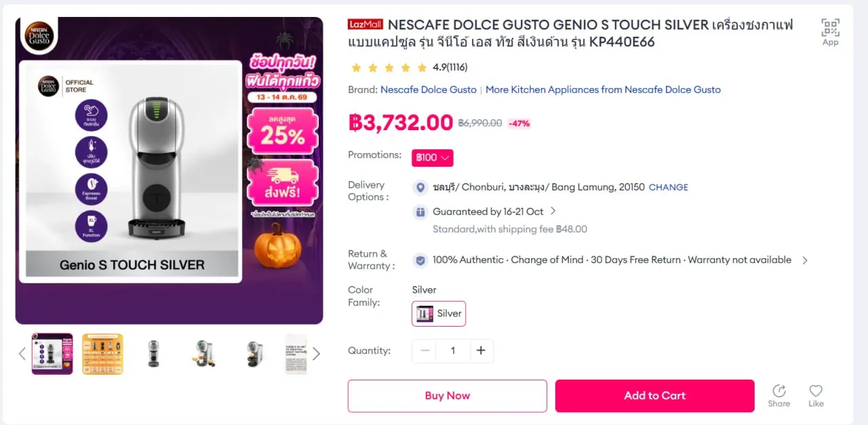Open More Kitchen Appliances from Nescafe link
Viewport: 868px width, 425px height.
603,89
